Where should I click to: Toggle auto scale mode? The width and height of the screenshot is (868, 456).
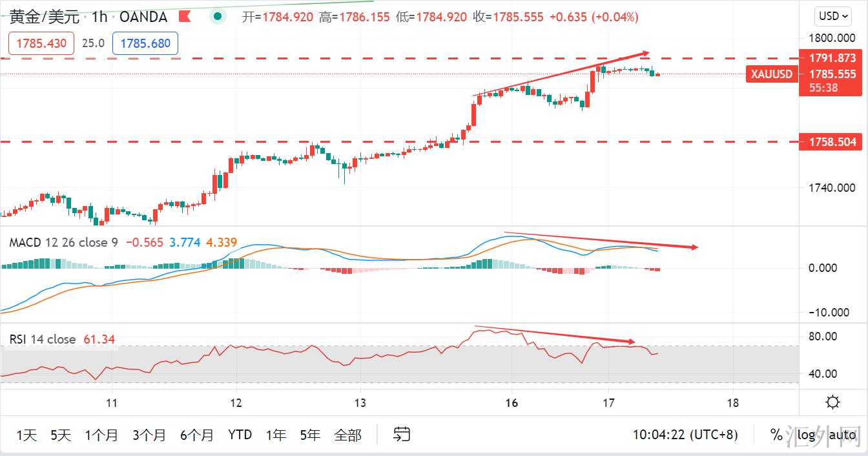pyautogui.click(x=842, y=435)
